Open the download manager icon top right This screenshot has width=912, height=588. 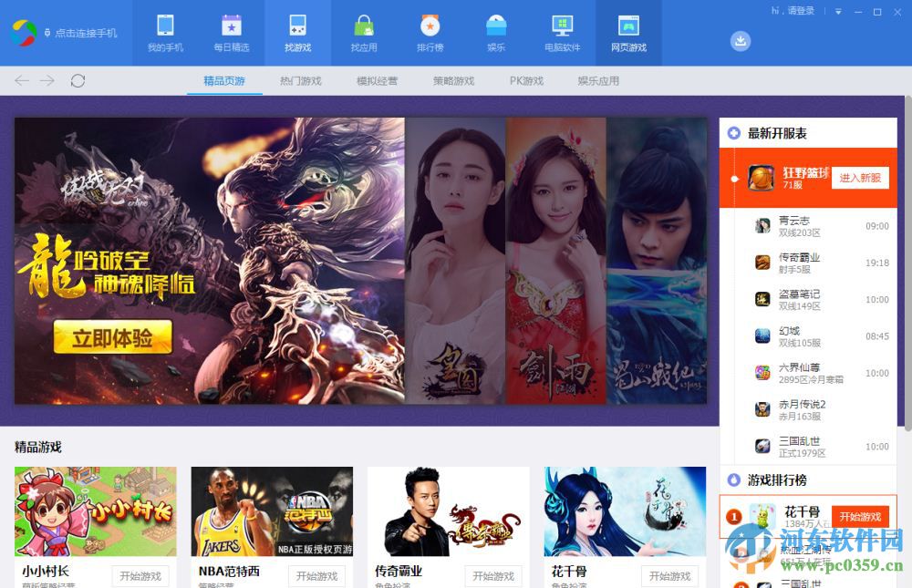[x=741, y=41]
